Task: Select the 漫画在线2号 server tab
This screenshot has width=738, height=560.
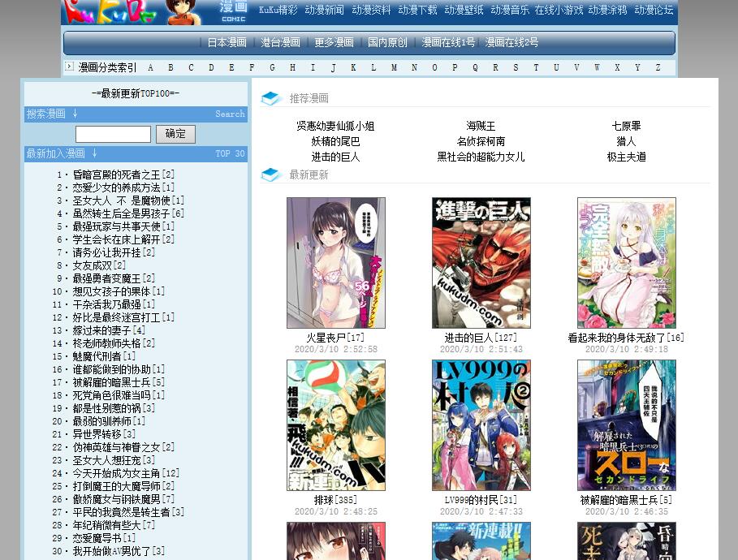Action: pos(511,42)
